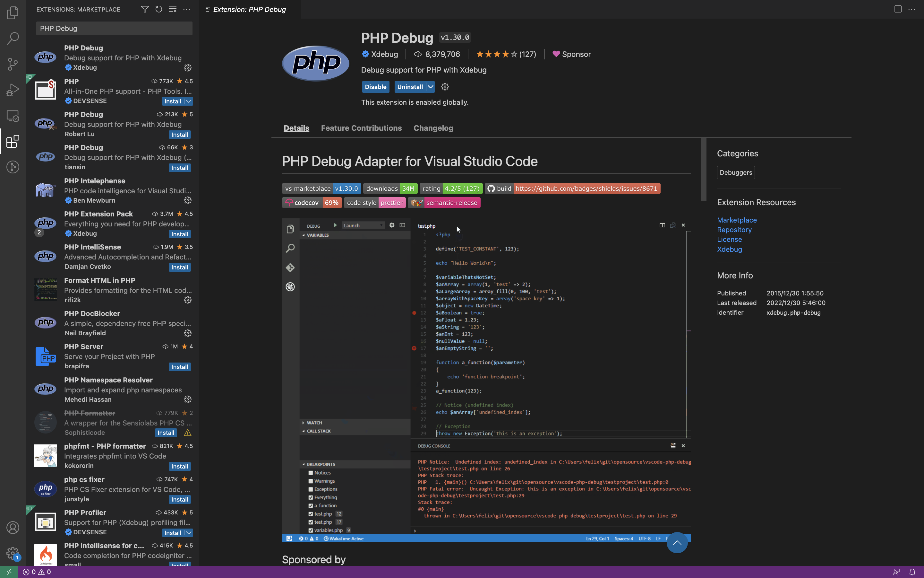Select PHP Intelephense in the list
This screenshot has width=924, height=578.
(113, 190)
